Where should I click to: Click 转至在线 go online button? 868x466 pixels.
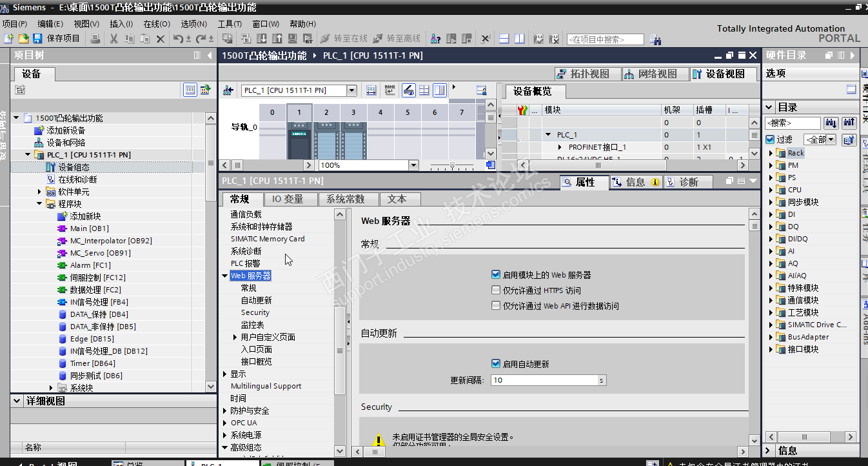pyautogui.click(x=344, y=39)
